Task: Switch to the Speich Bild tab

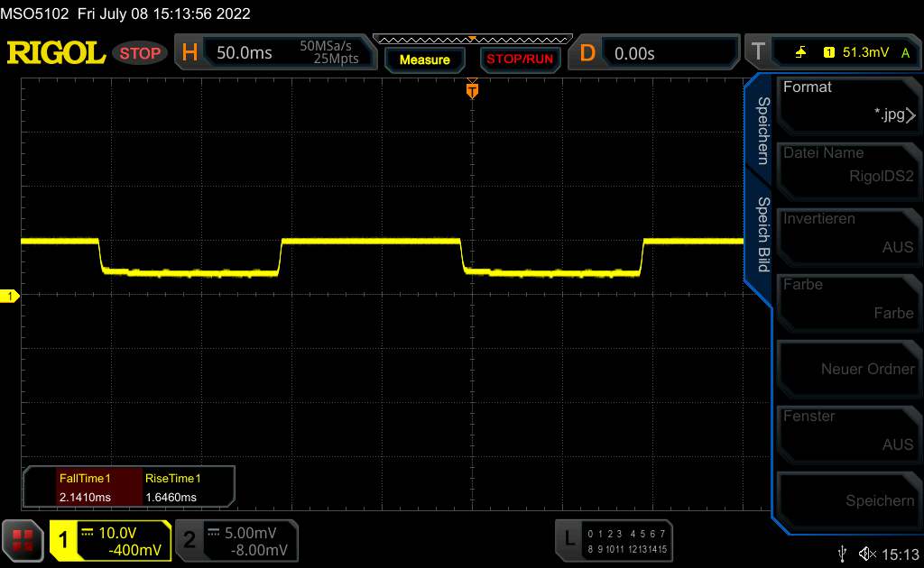Action: (x=762, y=234)
